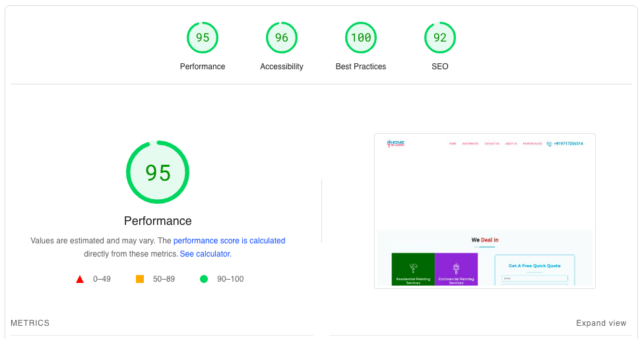The width and height of the screenshot is (644, 339).
Task: Click the SEO score gauge showing 92
Action: (440, 38)
